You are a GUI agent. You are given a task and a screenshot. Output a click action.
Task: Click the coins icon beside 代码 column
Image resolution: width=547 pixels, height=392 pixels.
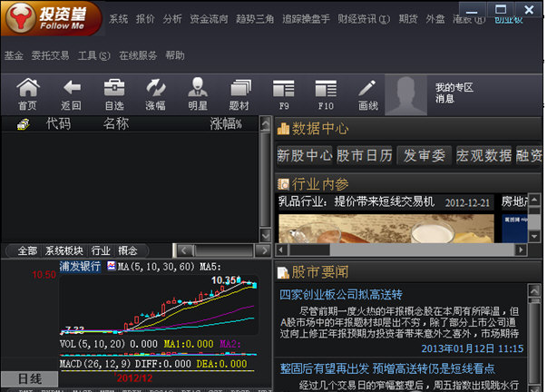click(x=23, y=124)
